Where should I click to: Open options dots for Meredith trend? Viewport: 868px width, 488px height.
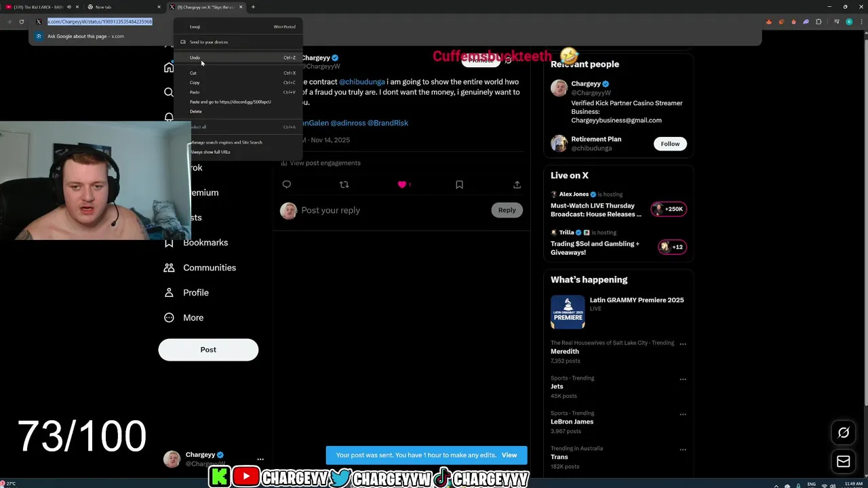click(x=683, y=344)
